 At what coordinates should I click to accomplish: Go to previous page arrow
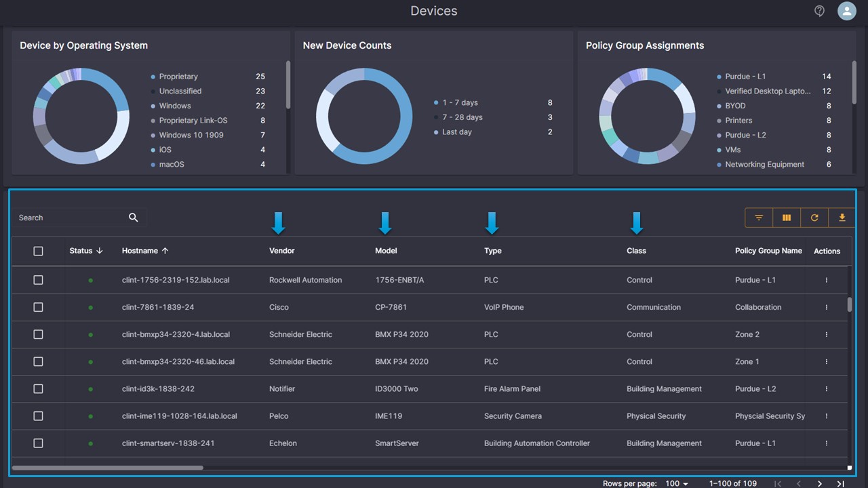[799, 484]
